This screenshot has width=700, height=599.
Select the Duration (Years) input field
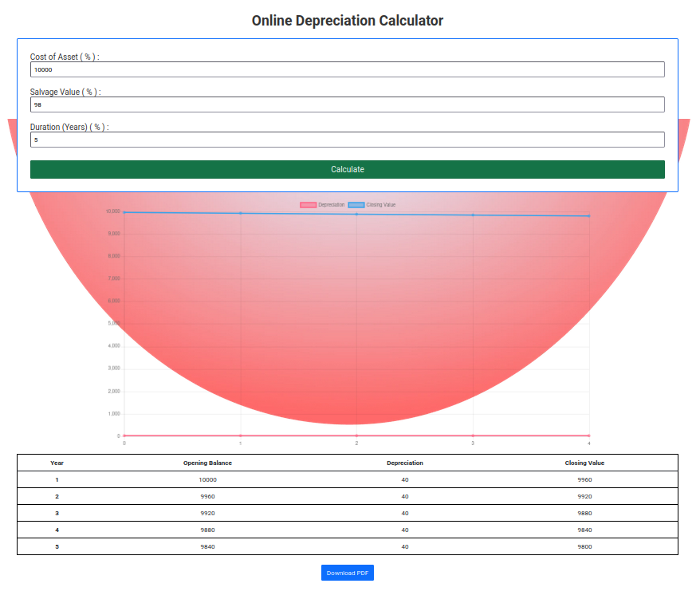tap(348, 140)
